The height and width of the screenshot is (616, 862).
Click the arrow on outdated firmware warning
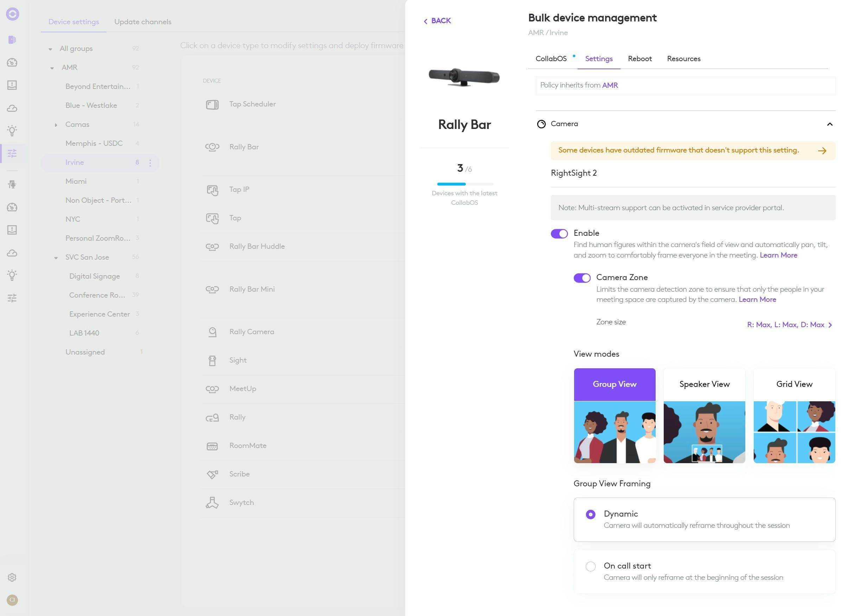tap(822, 151)
